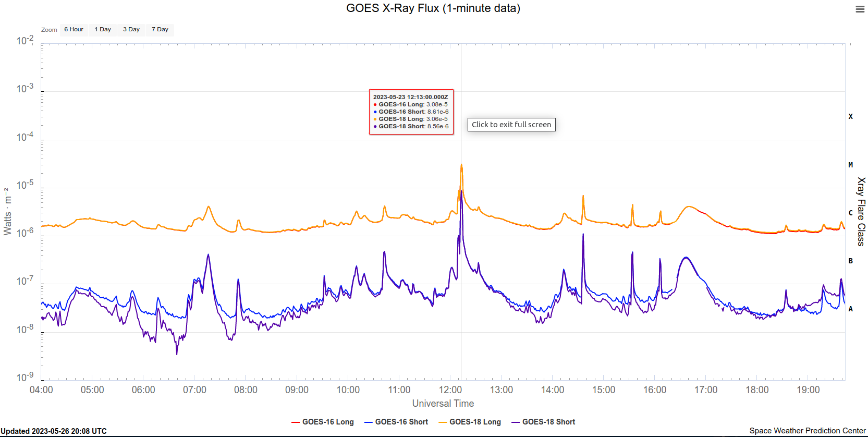
Task: Click the chart title GOES X-Ray Flux
Action: [x=433, y=8]
